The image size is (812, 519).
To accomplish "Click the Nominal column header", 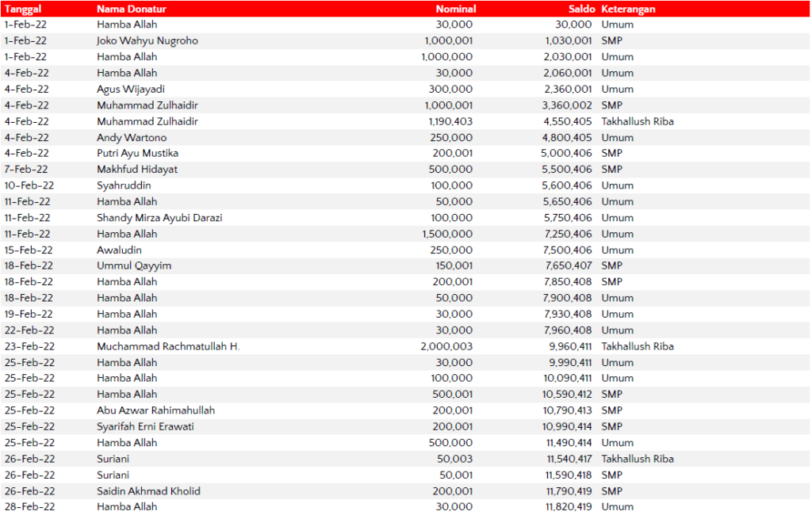I will click(x=456, y=9).
